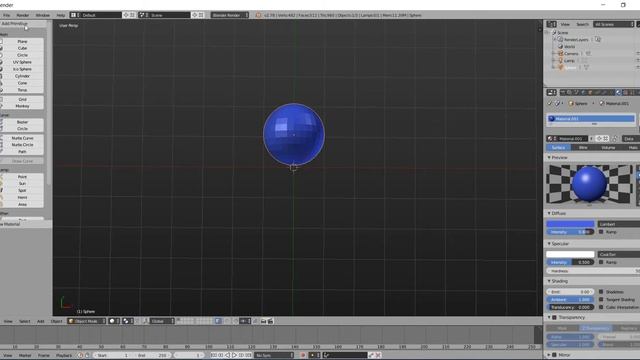This screenshot has width=640, height=360.
Task: Add a Bezier curve
Action: coord(22,122)
